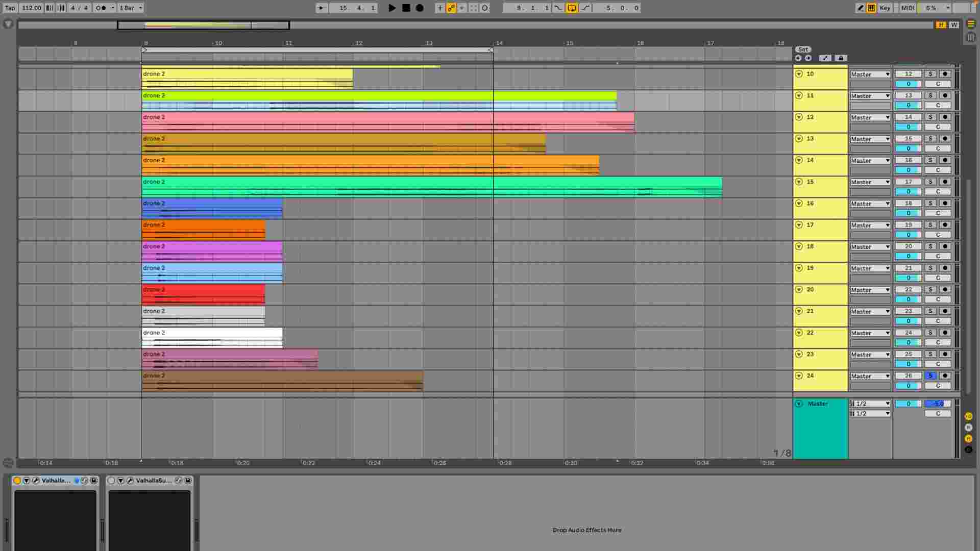Click the Stop button in transport
Viewport: 980px width, 551px height.
(x=406, y=8)
